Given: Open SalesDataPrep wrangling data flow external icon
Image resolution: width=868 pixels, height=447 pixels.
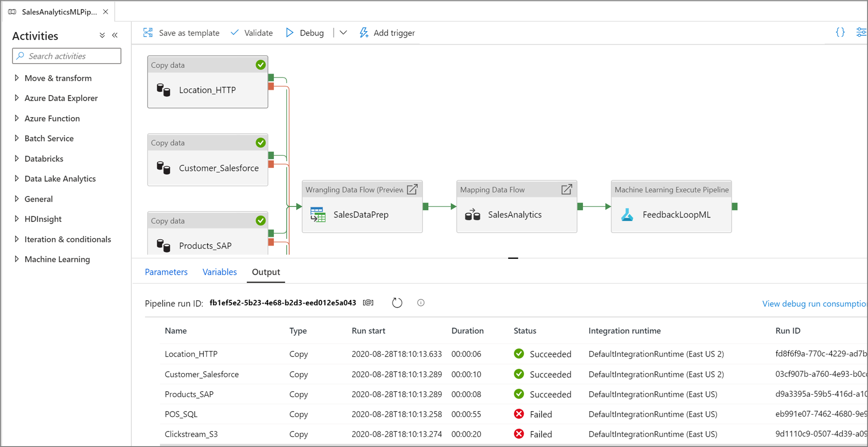Looking at the screenshot, I should (x=412, y=190).
